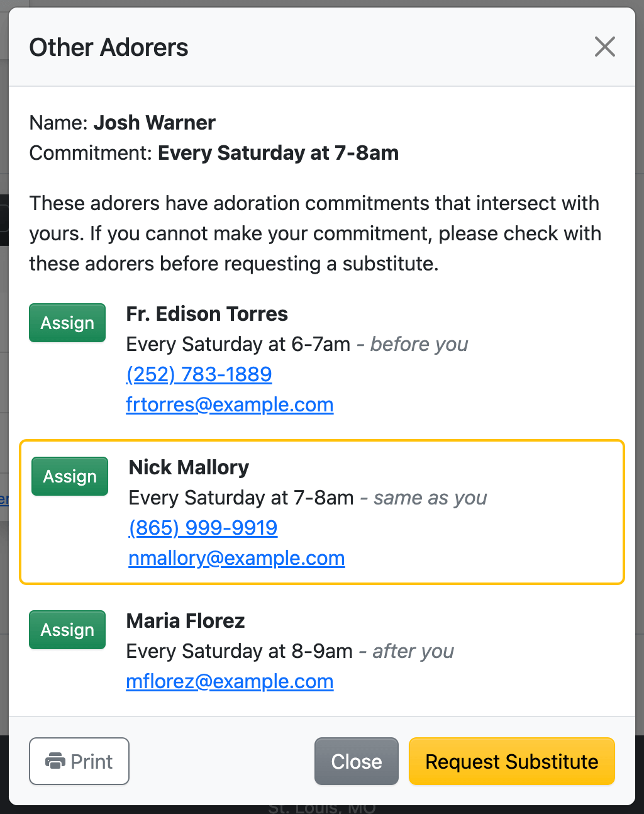This screenshot has height=814, width=644.
Task: Click the Other Adorers dialog title
Action: [x=109, y=48]
